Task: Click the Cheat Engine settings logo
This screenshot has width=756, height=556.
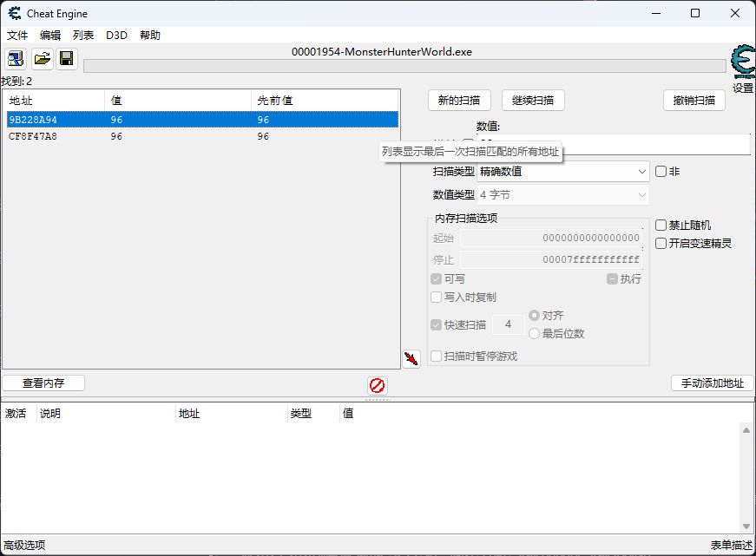Action: (x=742, y=62)
